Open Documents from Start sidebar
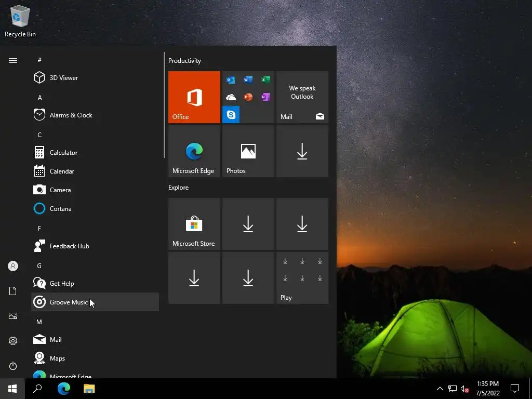Image resolution: width=532 pixels, height=399 pixels. pyautogui.click(x=13, y=291)
